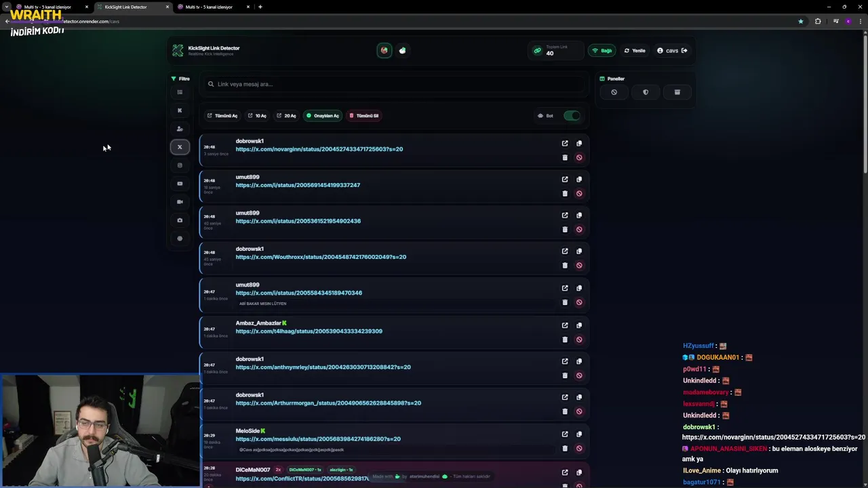Viewport: 868px width, 488px height.
Task: Click the search links input field
Action: (x=395, y=84)
